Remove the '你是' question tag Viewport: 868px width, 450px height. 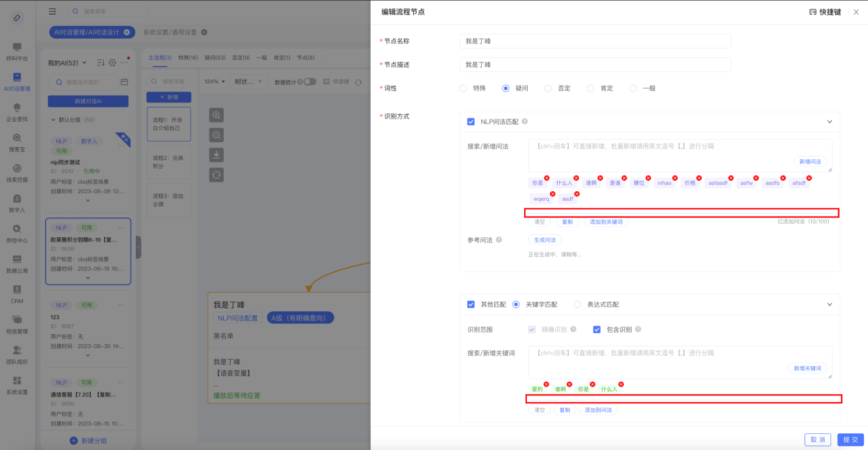coord(547,178)
